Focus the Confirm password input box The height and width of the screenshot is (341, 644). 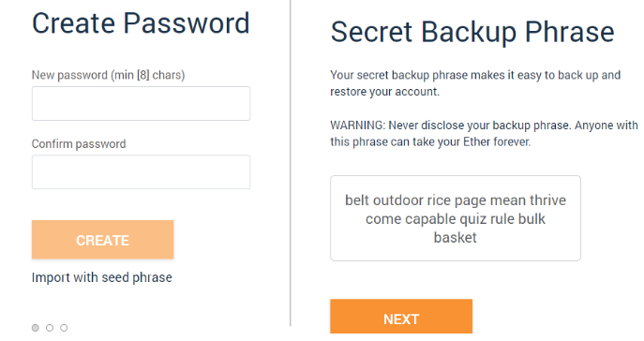click(141, 172)
